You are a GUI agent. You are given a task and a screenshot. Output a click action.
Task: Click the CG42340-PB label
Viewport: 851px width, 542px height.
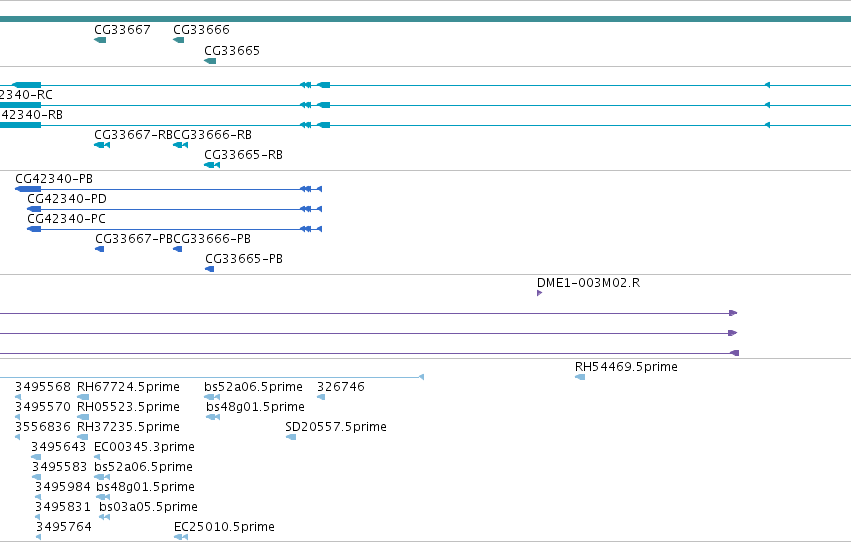[54, 178]
